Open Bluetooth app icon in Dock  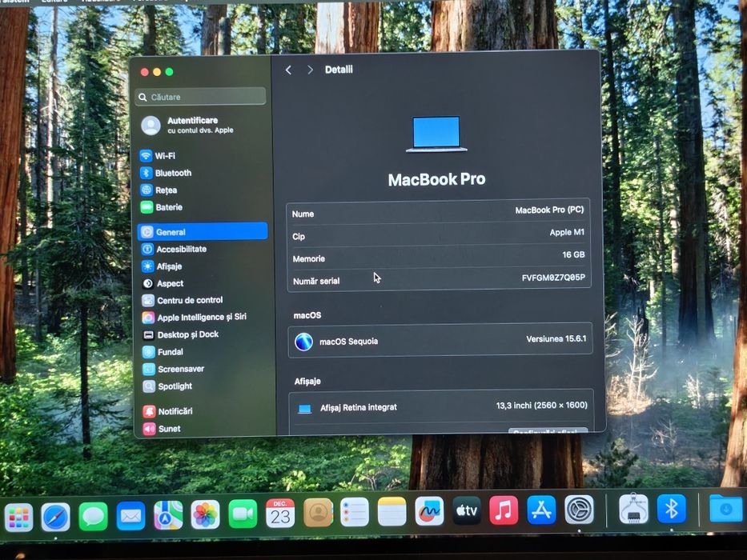click(671, 509)
